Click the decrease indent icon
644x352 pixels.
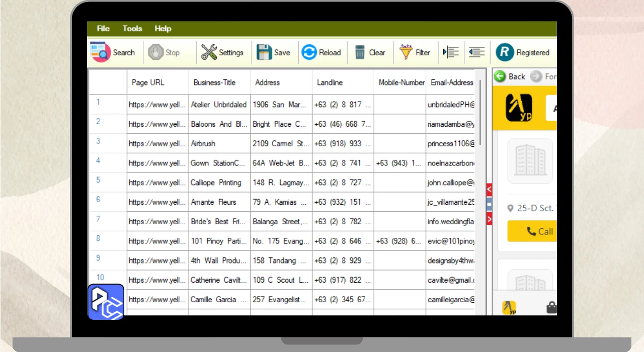click(x=476, y=52)
